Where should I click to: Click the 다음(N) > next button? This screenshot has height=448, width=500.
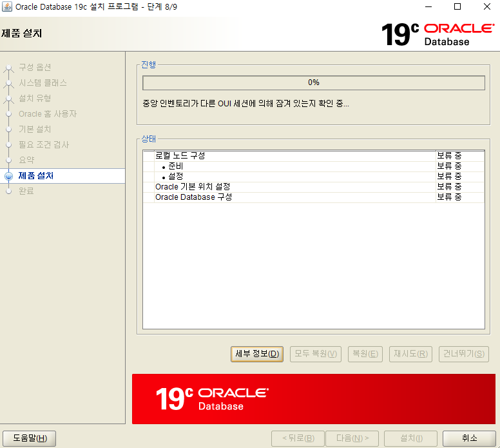[x=352, y=438]
